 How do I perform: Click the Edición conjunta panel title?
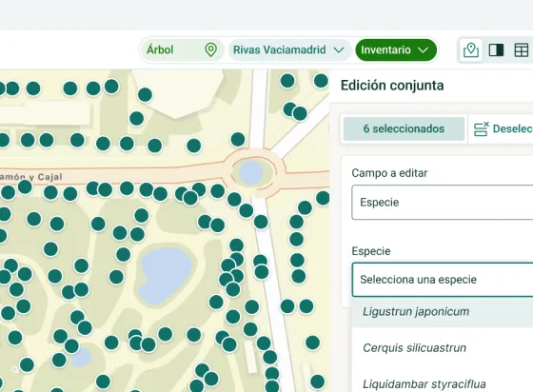392,86
